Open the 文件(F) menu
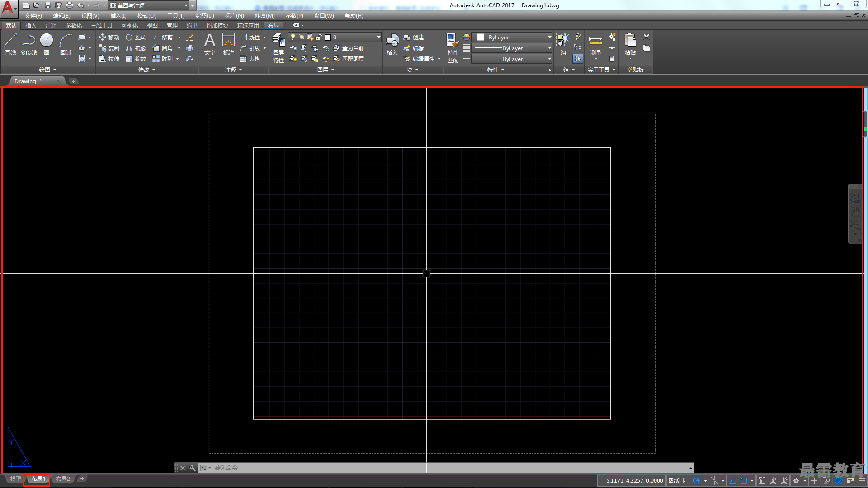Screen dimensions: 868x488 pyautogui.click(x=33, y=16)
